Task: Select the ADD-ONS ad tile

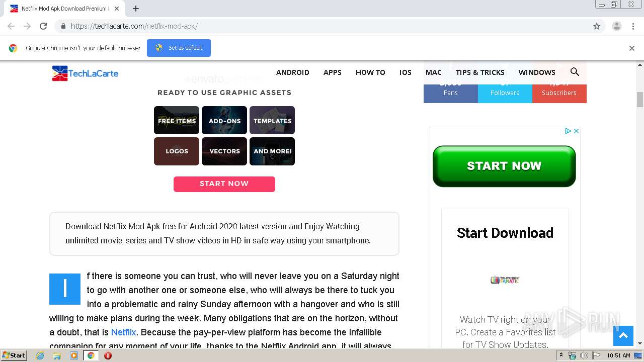Action: [224, 120]
